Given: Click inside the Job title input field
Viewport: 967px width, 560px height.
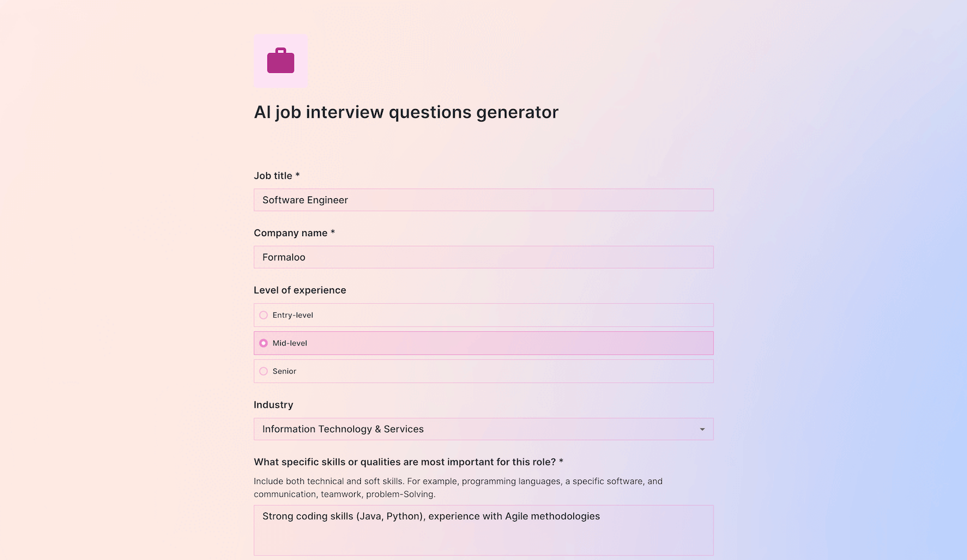Looking at the screenshot, I should point(483,199).
